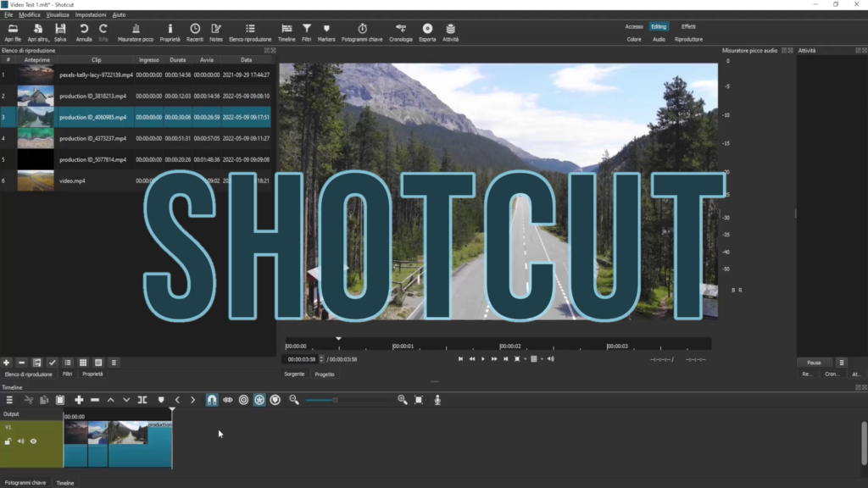The width and height of the screenshot is (868, 488).
Task: Zoom in the timeline with magnifier plus
Action: point(403,400)
